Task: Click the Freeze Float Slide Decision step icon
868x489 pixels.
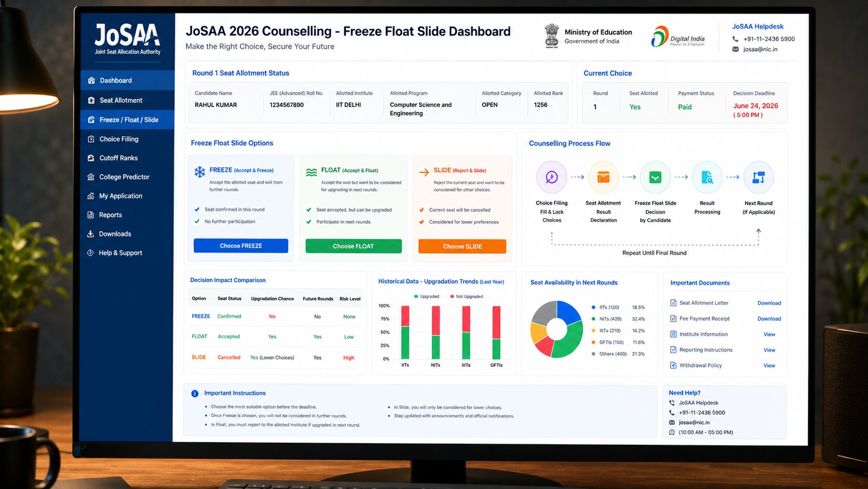Action: click(x=655, y=177)
